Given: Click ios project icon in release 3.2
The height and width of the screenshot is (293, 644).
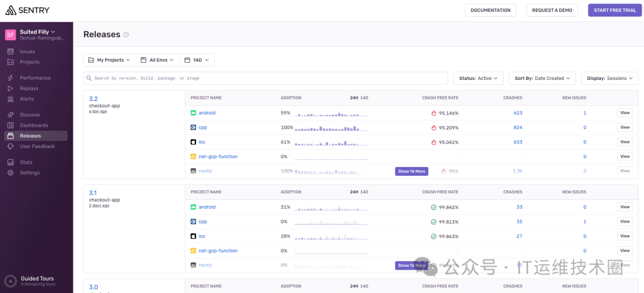Looking at the screenshot, I should pos(193,142).
